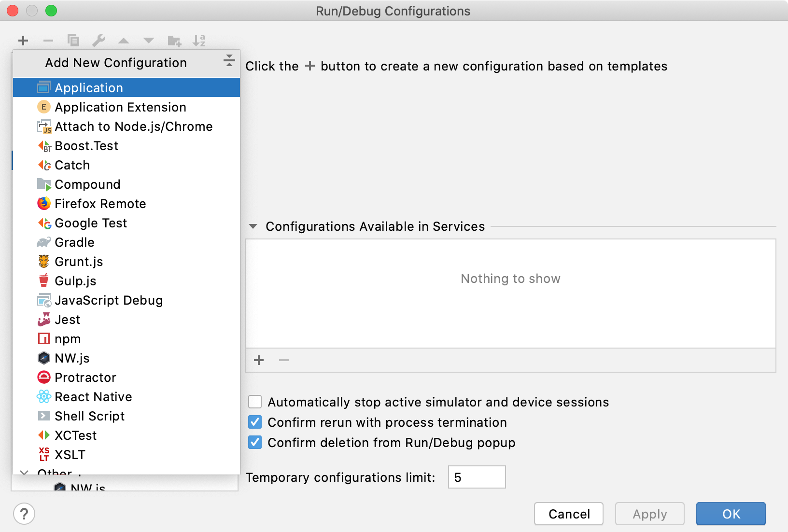
Task: Click the OK button
Action: pos(731,514)
